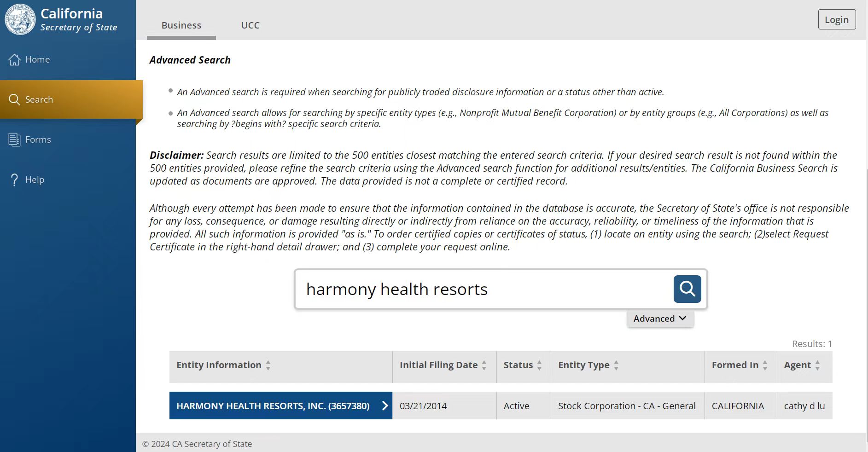Click California Secretary of State title
Image resolution: width=868 pixels, height=452 pixels.
point(79,20)
